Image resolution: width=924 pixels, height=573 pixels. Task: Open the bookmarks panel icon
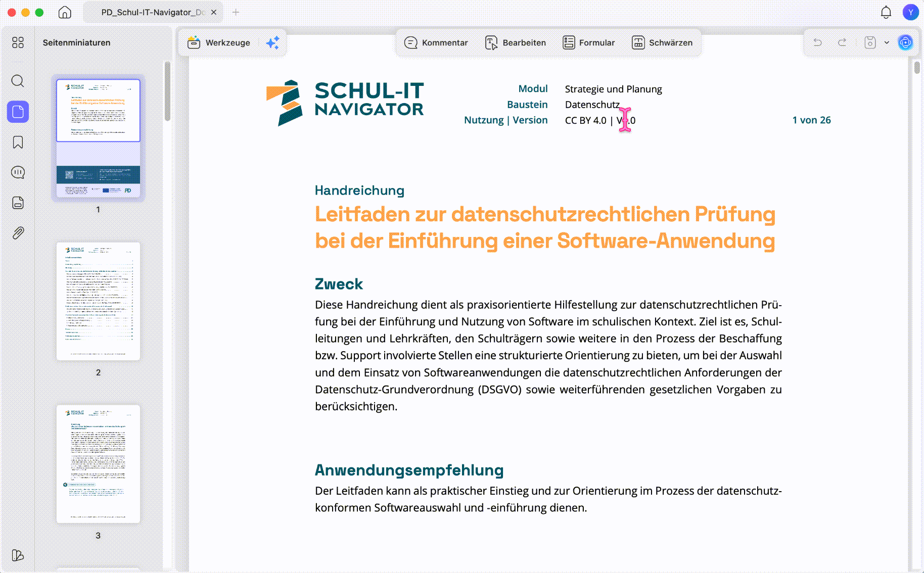18,142
